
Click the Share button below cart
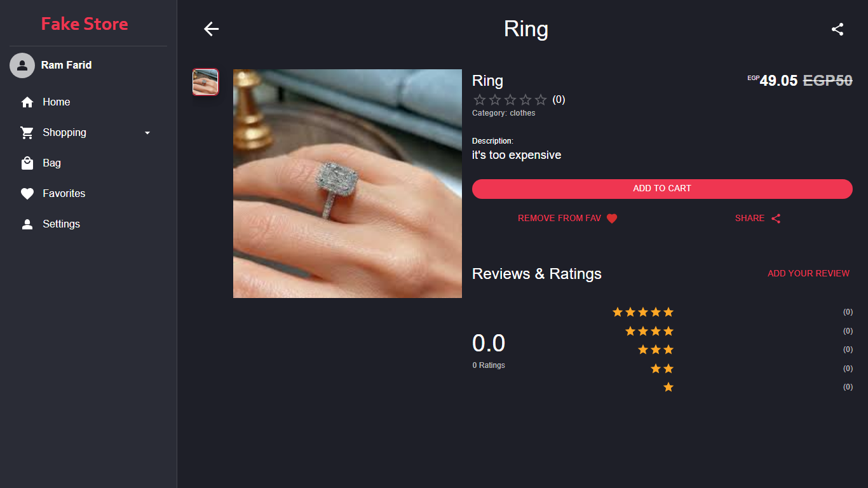pyautogui.click(x=757, y=219)
